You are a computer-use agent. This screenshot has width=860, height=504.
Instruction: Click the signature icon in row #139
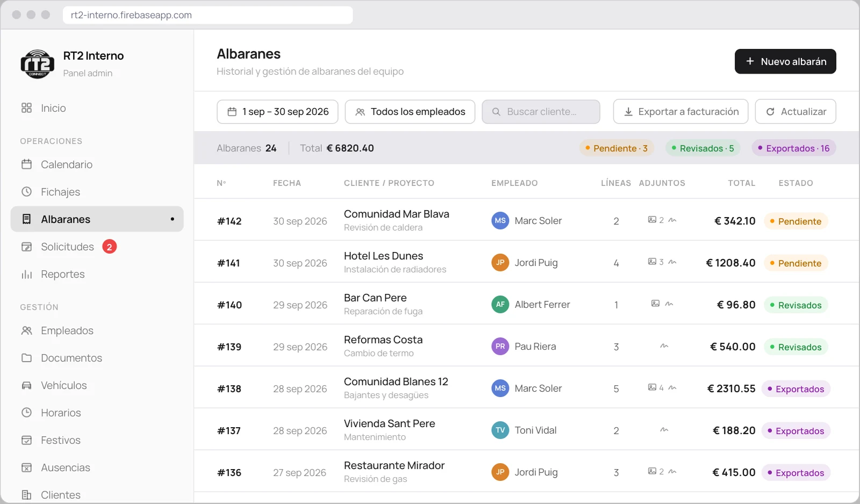(x=664, y=346)
